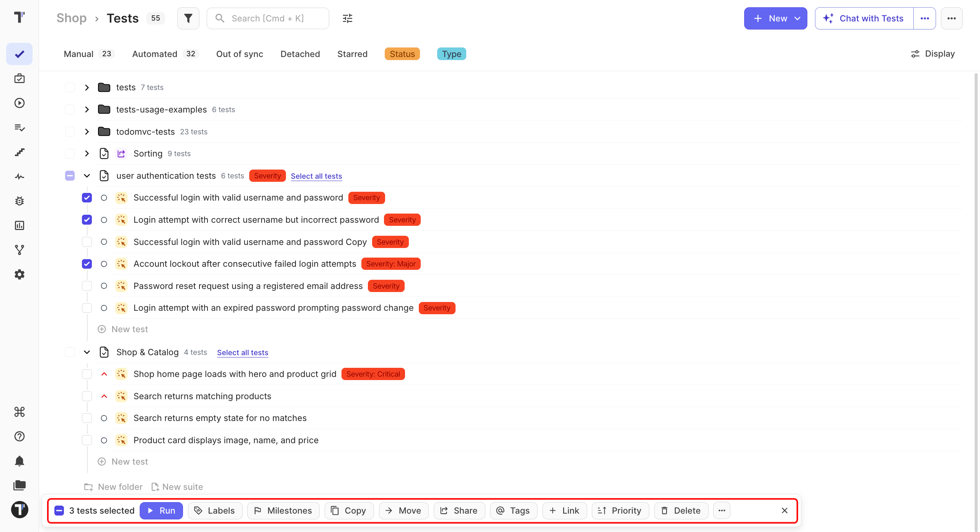Open the projects folder sidebar icon
980x532 pixels.
coord(20,485)
